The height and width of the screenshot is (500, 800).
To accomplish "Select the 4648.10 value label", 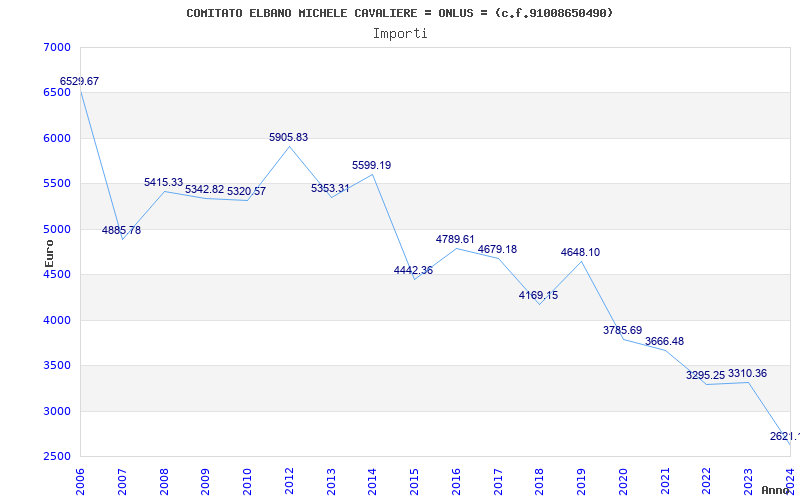I will pos(581,252).
